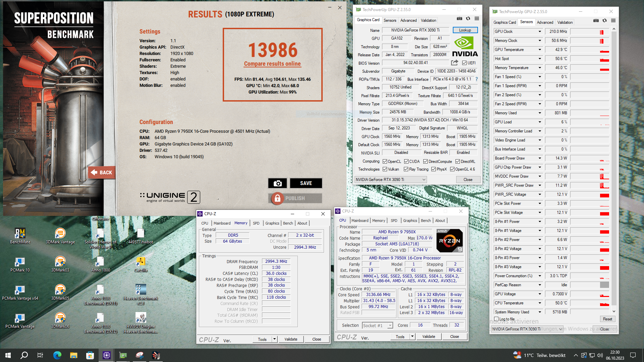Click the Lookup button in GPU-Z
The height and width of the screenshot is (362, 644).
tap(465, 30)
